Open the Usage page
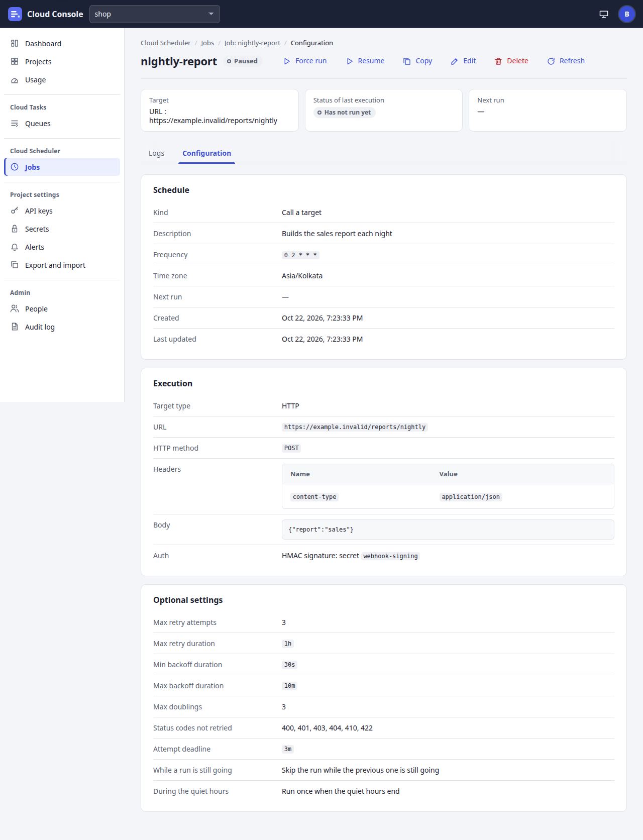 (x=62, y=80)
